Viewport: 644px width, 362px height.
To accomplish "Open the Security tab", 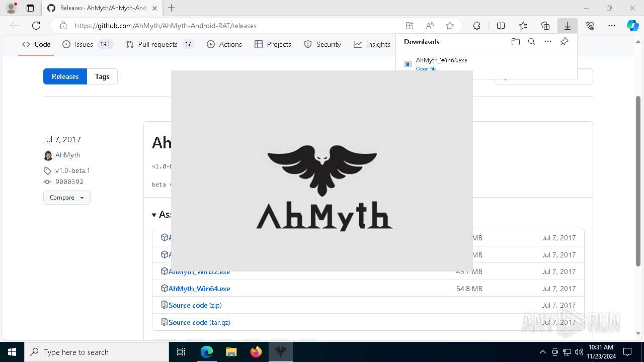I will (x=323, y=44).
